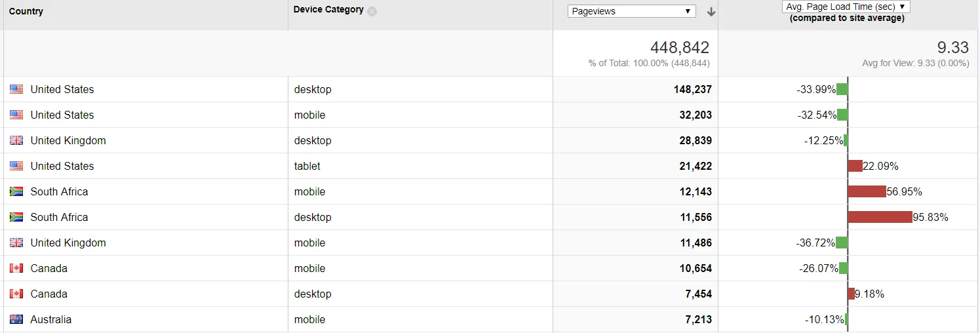Click the United Kingdom flag in desktop row
Viewport: 980px width, 333px height.
pos(16,140)
